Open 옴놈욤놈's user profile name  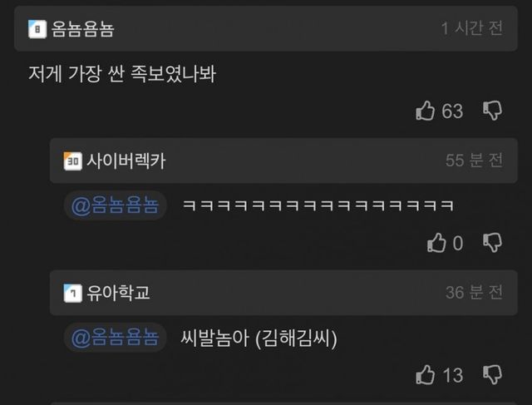click(82, 29)
